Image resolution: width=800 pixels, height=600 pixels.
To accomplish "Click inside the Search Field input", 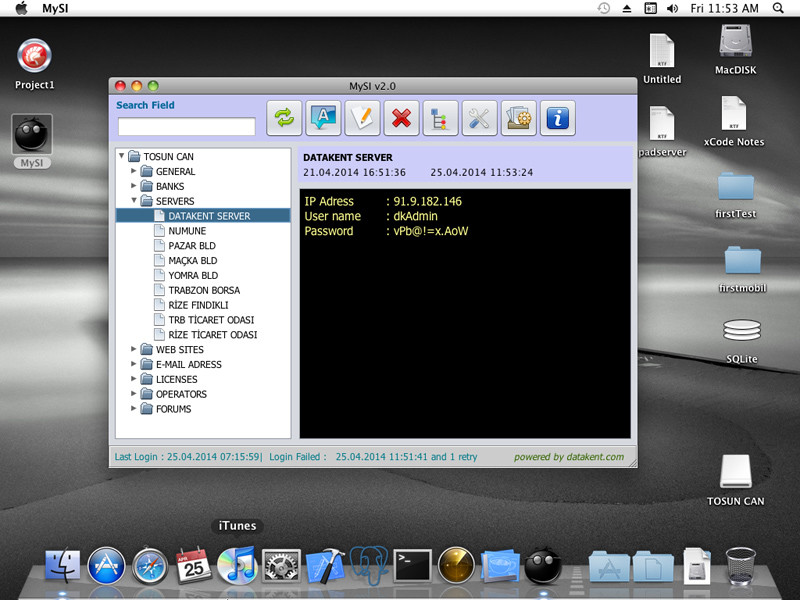I will click(187, 127).
